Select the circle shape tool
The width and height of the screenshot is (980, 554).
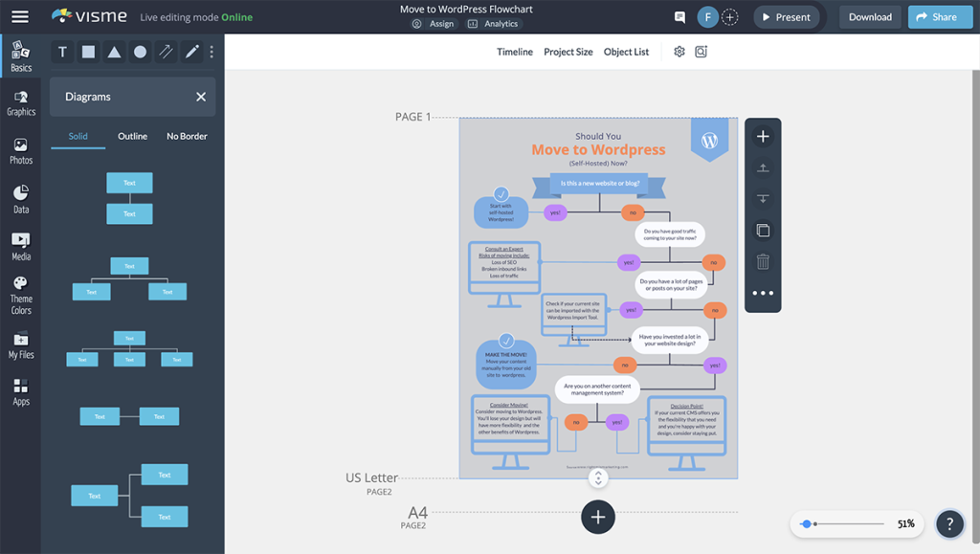pos(140,53)
